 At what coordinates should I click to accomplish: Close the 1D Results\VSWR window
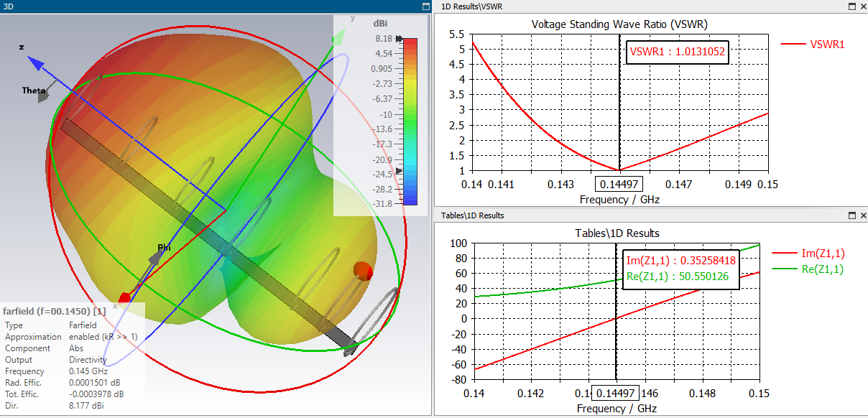(x=862, y=6)
